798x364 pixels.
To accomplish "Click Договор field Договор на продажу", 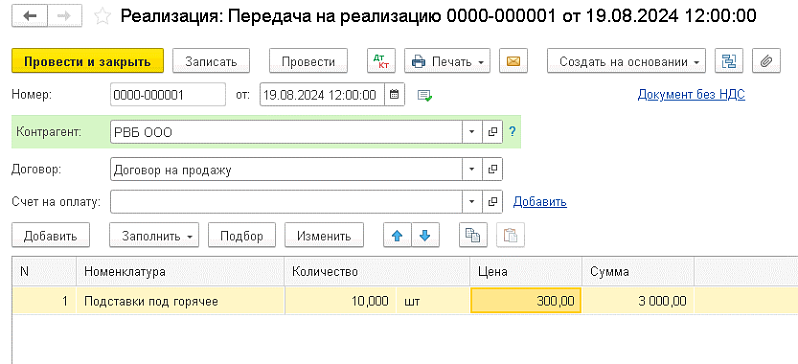I will (x=286, y=169).
